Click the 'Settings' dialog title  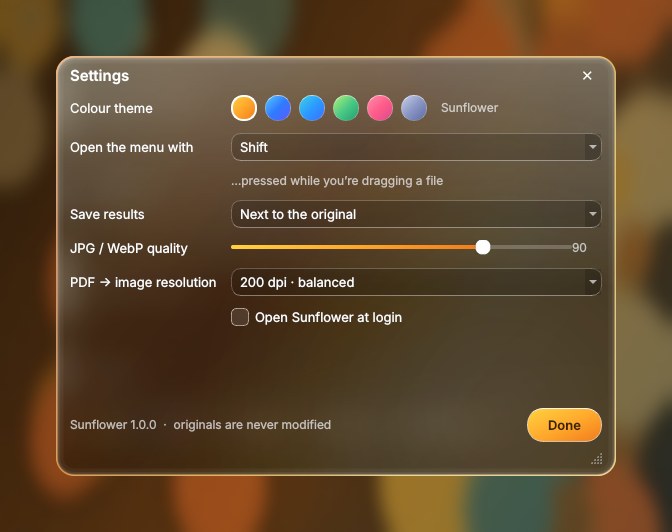tap(99, 76)
